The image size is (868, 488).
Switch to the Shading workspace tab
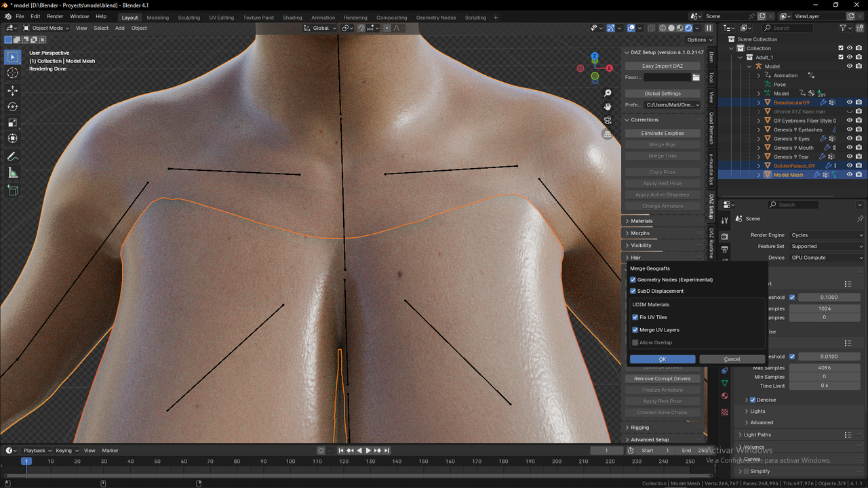292,18
